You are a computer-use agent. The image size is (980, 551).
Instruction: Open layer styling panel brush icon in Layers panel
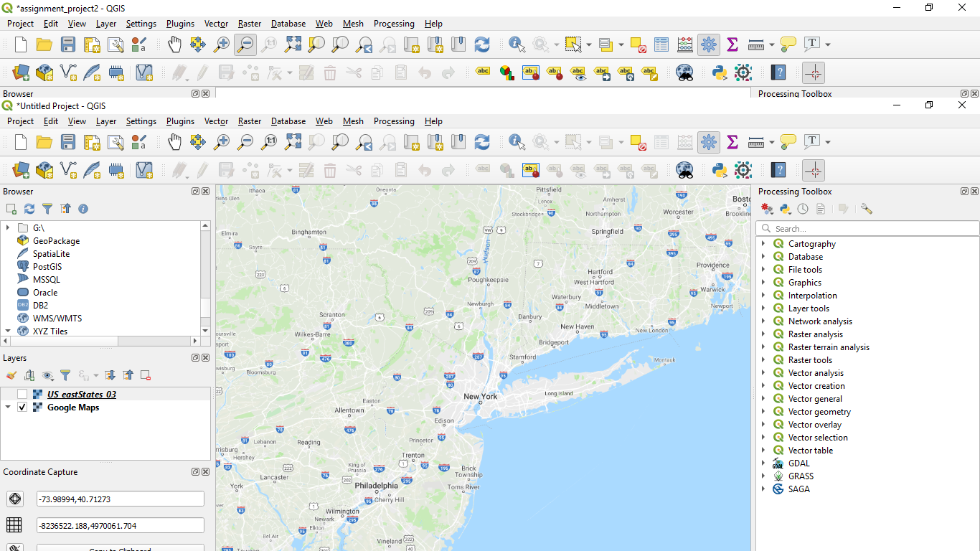tap(11, 375)
